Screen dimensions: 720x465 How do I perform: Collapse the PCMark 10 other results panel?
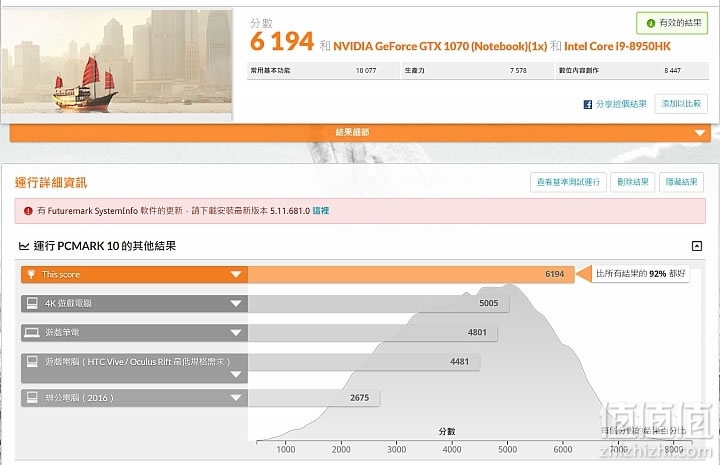(x=697, y=246)
